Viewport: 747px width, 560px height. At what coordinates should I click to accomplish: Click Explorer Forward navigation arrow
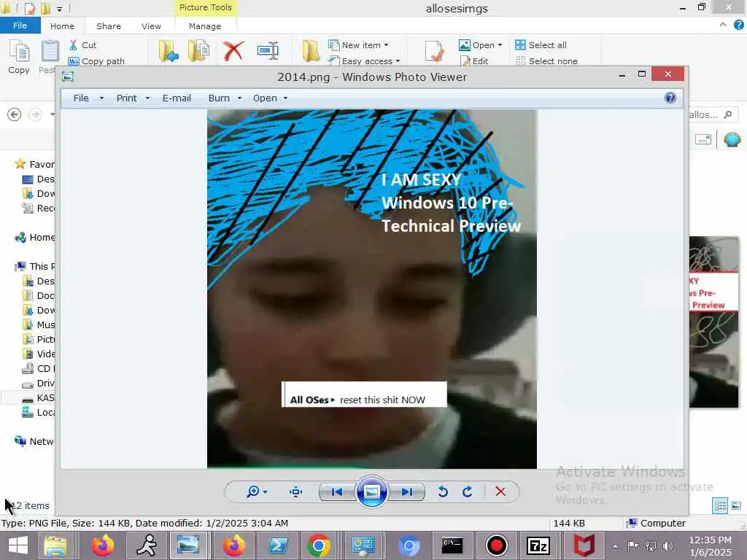pos(35,114)
